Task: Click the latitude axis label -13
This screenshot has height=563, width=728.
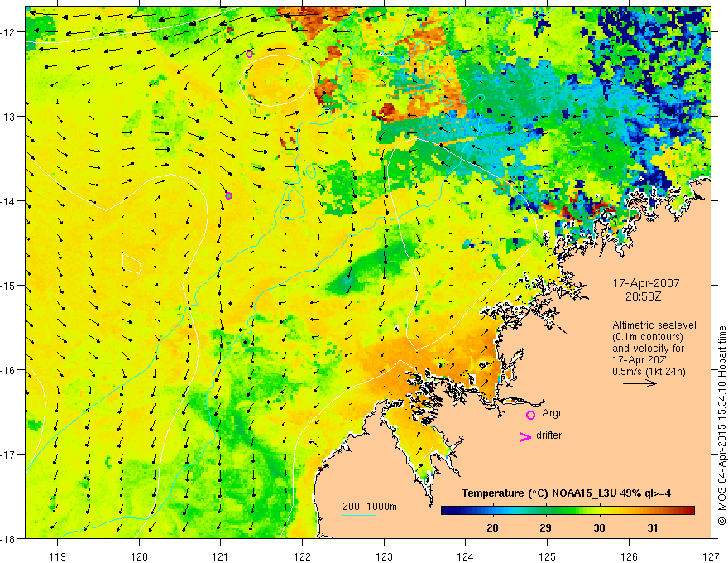Action: coord(9,117)
